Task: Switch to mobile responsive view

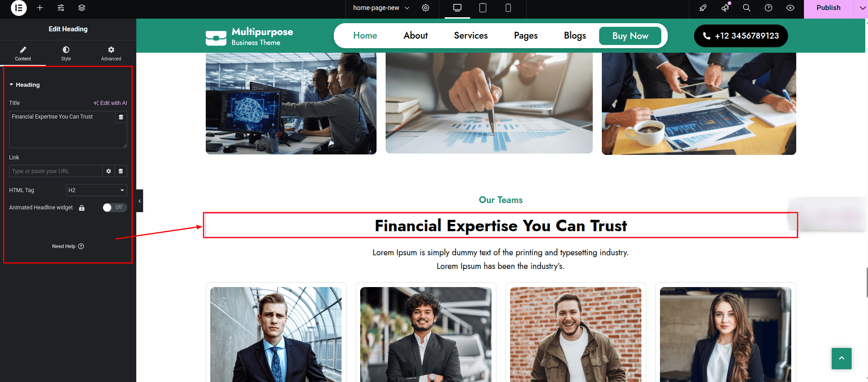Action: click(x=508, y=8)
